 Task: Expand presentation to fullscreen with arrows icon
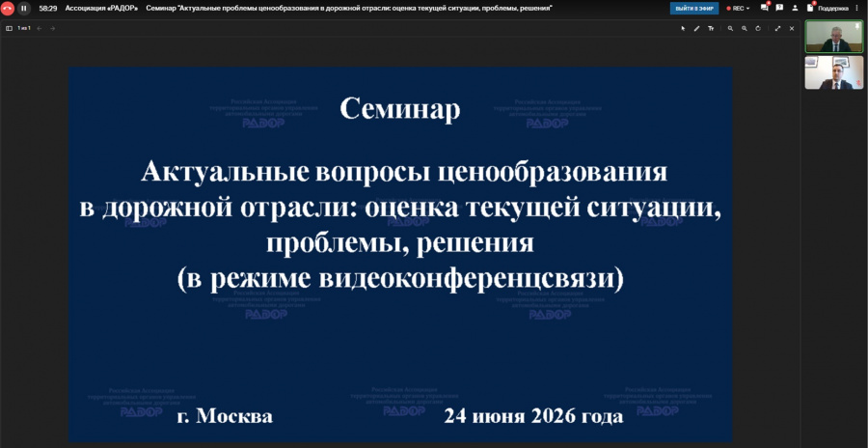tap(777, 28)
